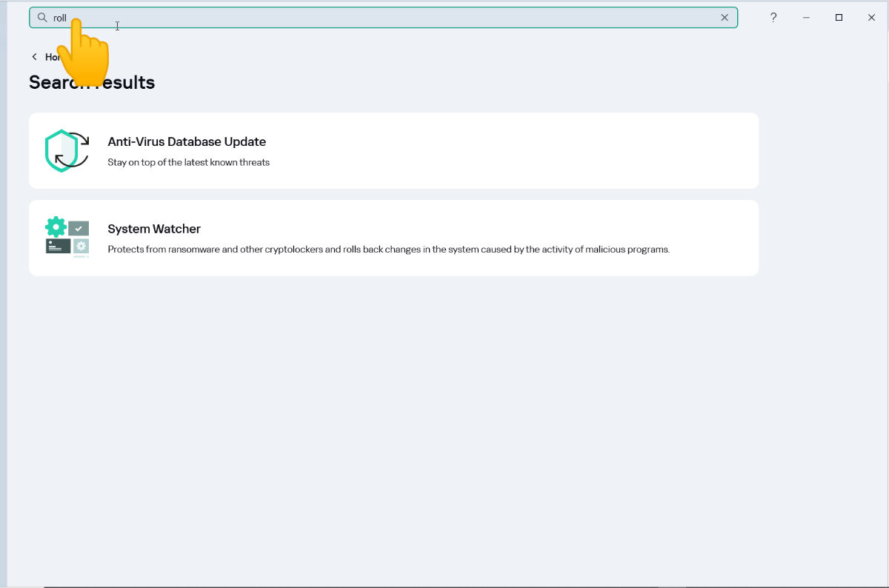Maximize the application window

[839, 18]
